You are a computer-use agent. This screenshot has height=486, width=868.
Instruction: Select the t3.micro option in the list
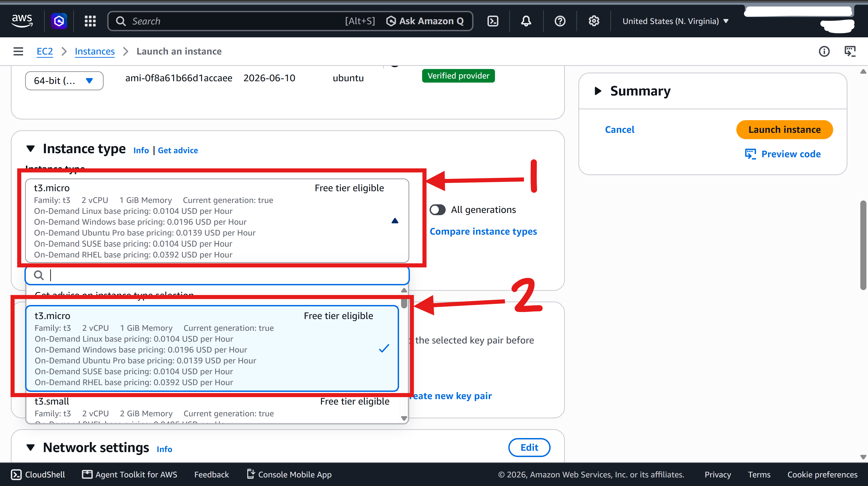(x=212, y=348)
